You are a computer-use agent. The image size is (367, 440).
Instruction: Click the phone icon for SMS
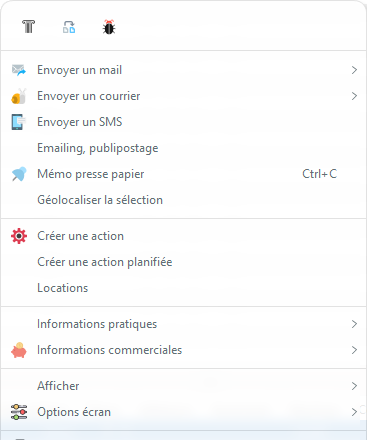(x=18, y=122)
